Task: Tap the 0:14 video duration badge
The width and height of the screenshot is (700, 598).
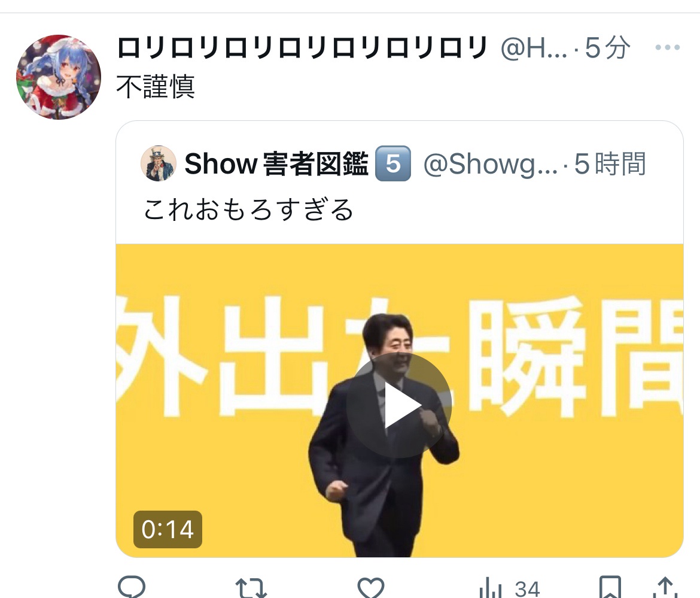Action: click(168, 529)
